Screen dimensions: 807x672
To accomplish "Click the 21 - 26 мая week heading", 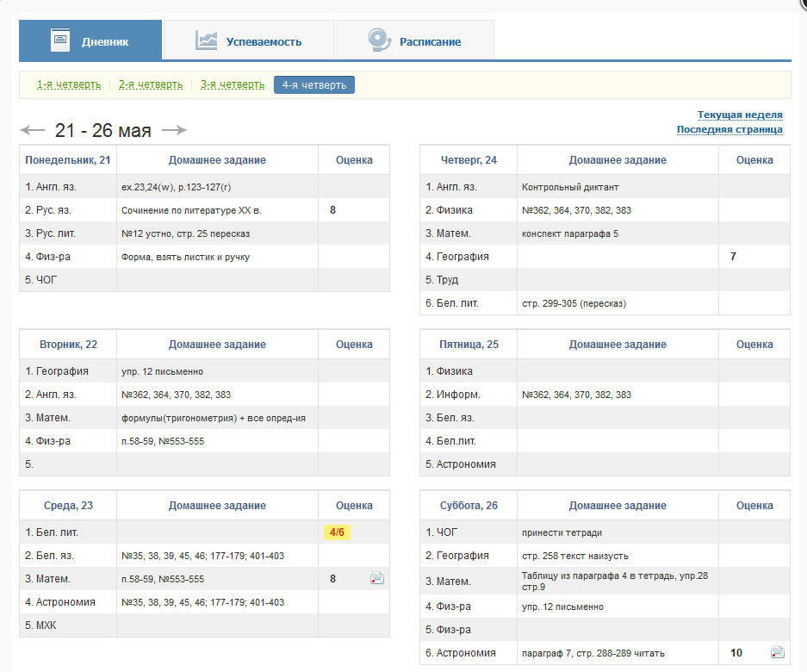I will 103,130.
